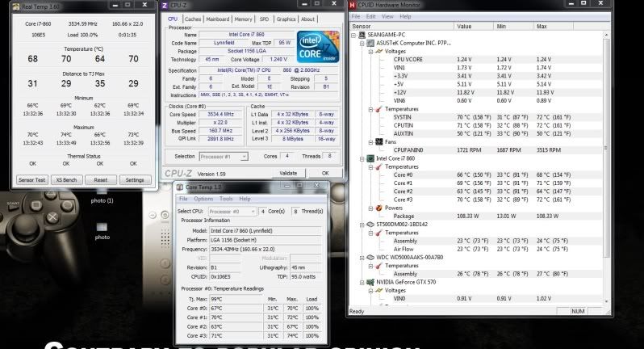
Task: Click the Temperatures icon under Intel Core i7 860
Action: (x=378, y=167)
